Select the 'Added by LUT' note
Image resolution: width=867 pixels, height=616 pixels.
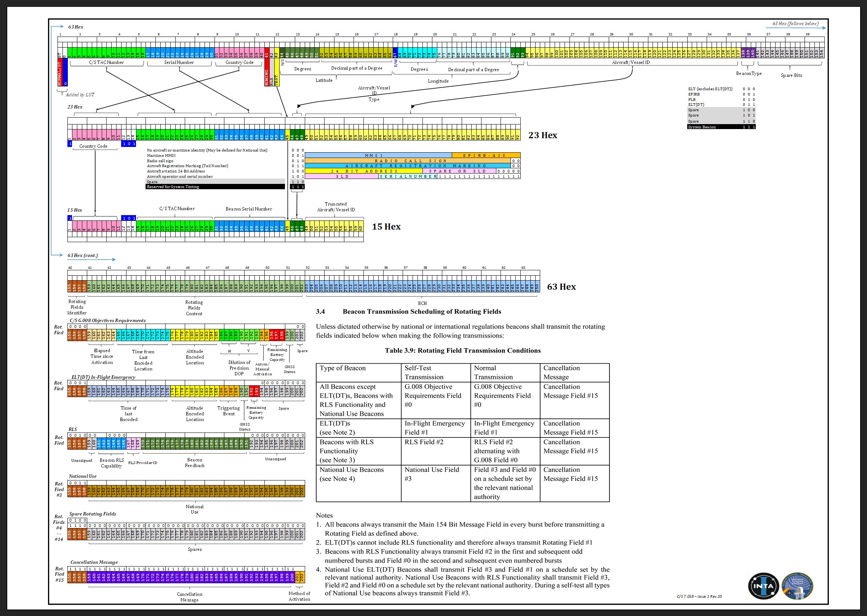click(x=80, y=95)
